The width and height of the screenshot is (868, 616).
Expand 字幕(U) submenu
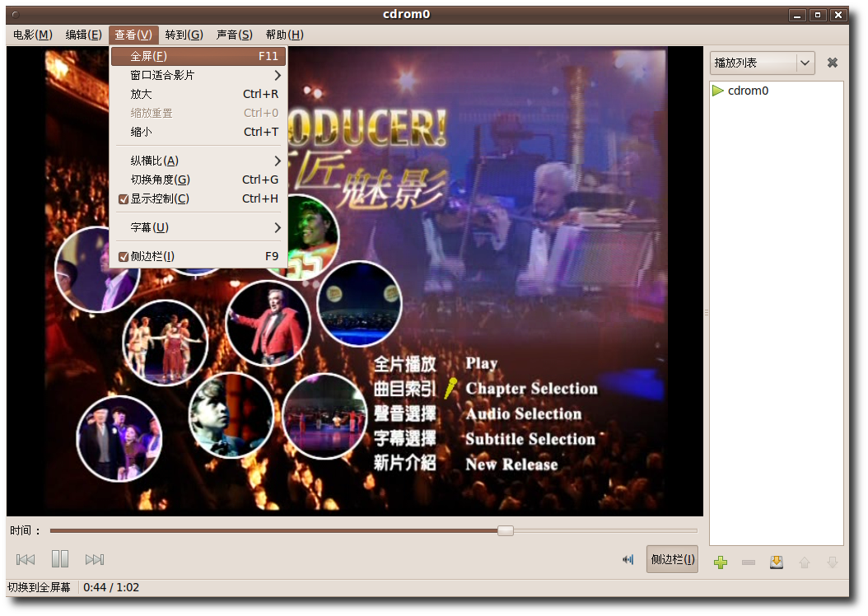[198, 227]
